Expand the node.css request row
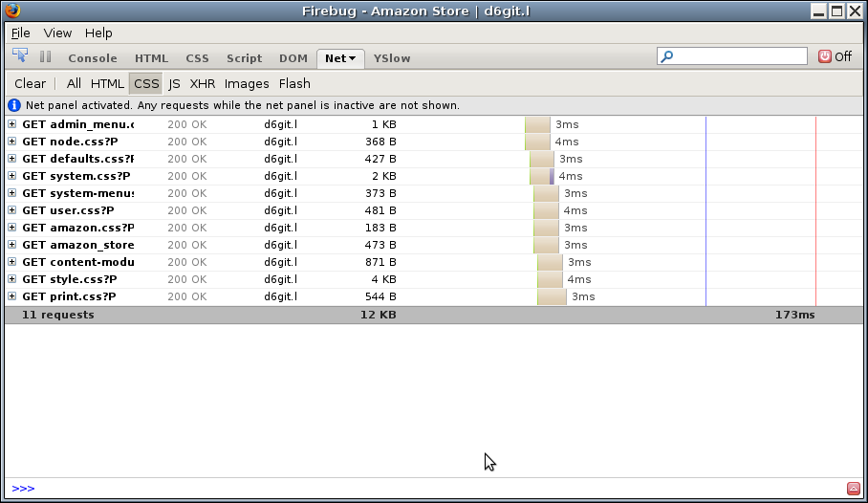This screenshot has width=868, height=503. point(12,142)
